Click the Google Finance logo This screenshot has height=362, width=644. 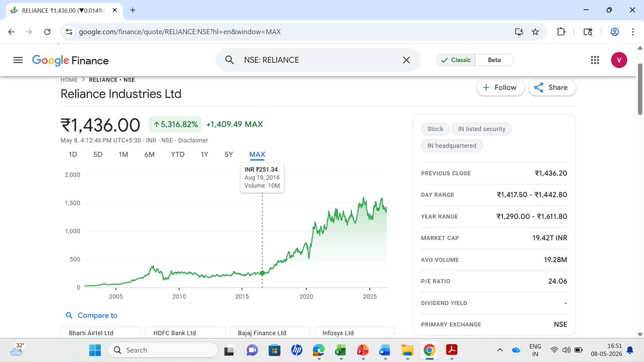(x=70, y=60)
